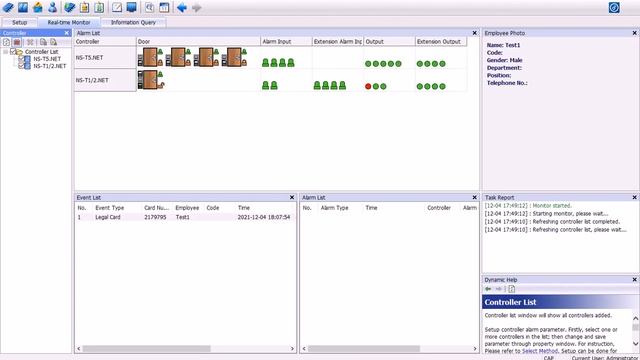The width and height of the screenshot is (640, 360).
Task: Click the round blue icon at top right
Action: pos(614,7)
